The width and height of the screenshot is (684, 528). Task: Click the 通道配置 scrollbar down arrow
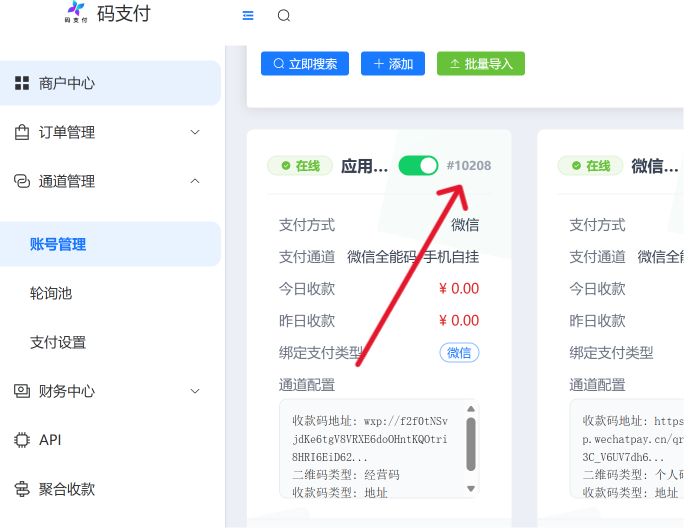point(471,489)
